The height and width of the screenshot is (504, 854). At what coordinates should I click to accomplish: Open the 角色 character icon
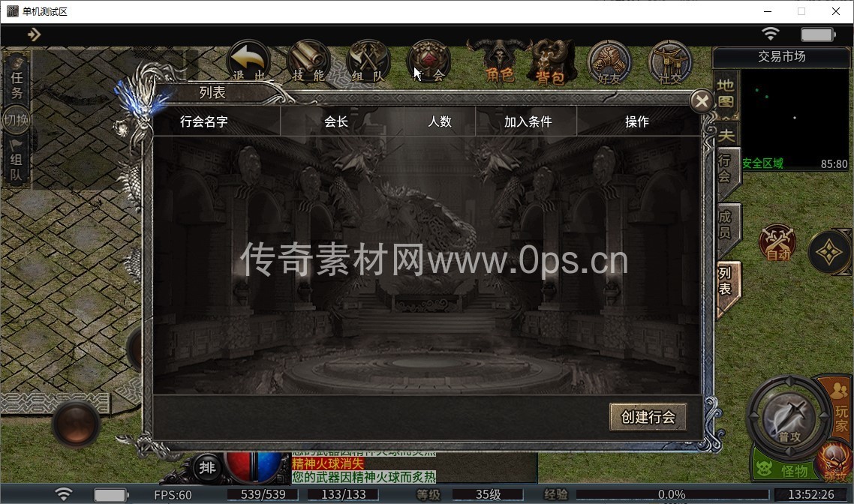click(499, 61)
